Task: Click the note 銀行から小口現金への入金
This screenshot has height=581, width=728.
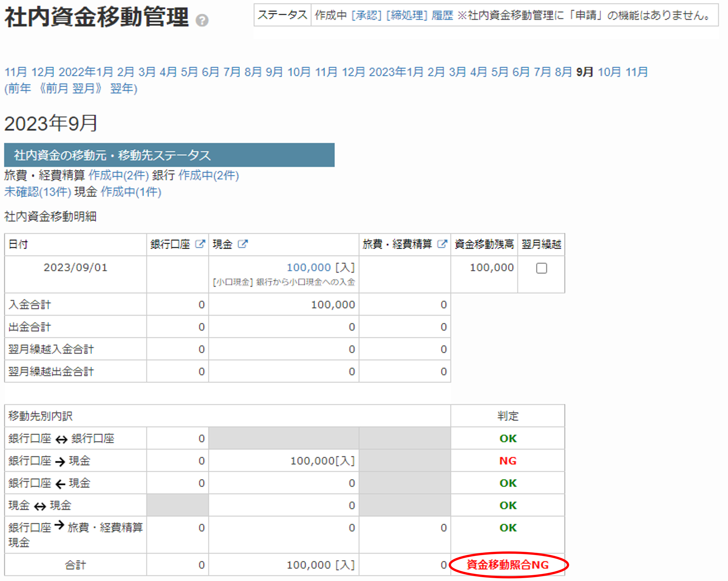Action: pos(305,282)
